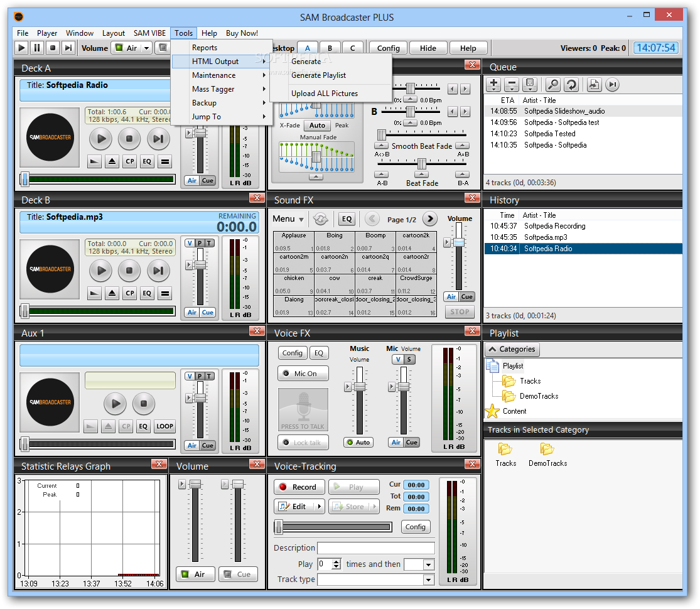Open the SAM VIBE menu
Image resolution: width=700 pixels, height=609 pixels.
(149, 33)
